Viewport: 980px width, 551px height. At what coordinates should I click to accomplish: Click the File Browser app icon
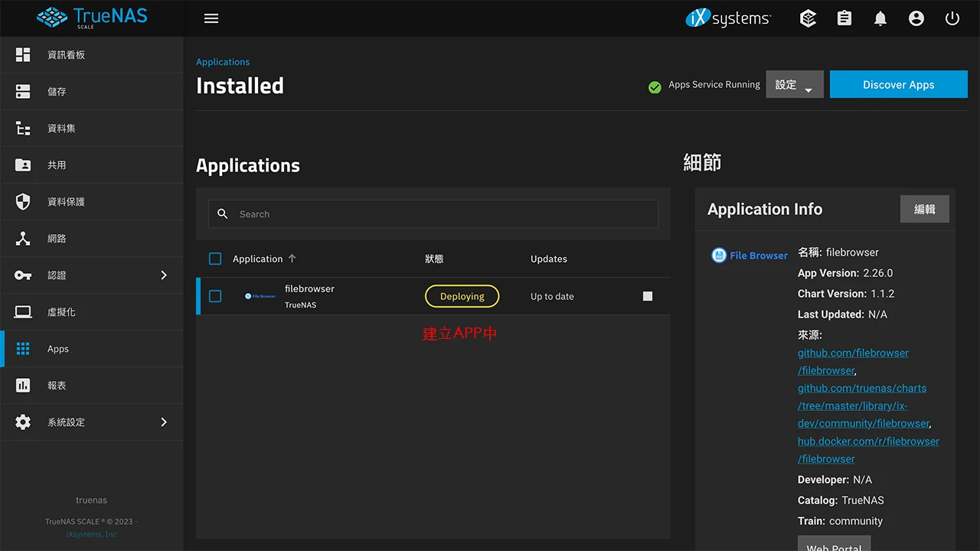[260, 296]
